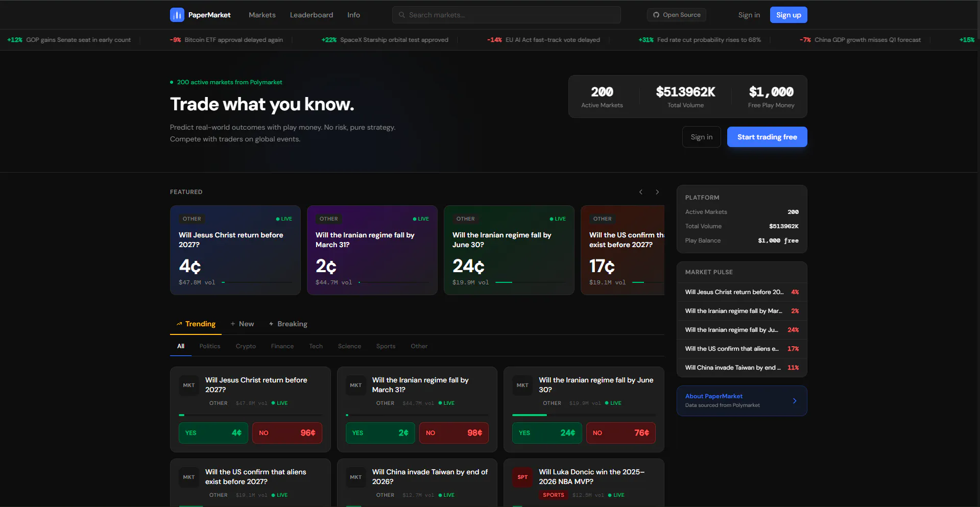The height and width of the screenshot is (507, 980).
Task: Click the PaperMarket logo icon
Action: (177, 15)
